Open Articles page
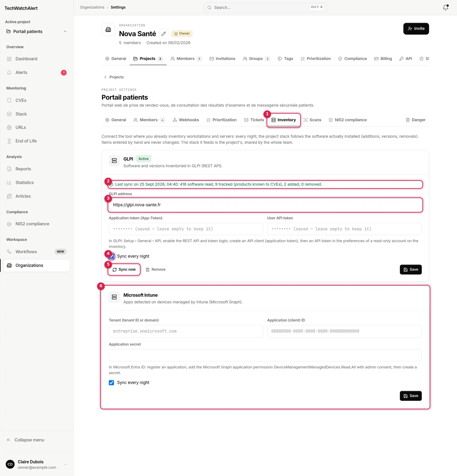 click(37, 196)
